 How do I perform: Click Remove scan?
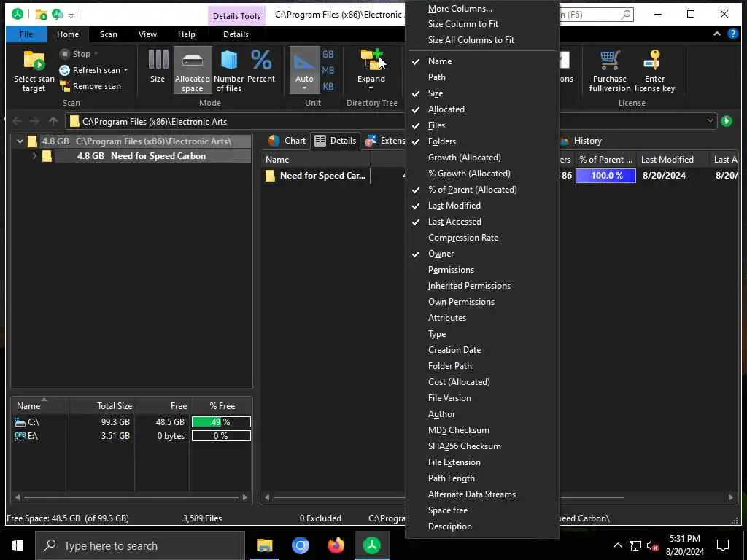coord(90,86)
